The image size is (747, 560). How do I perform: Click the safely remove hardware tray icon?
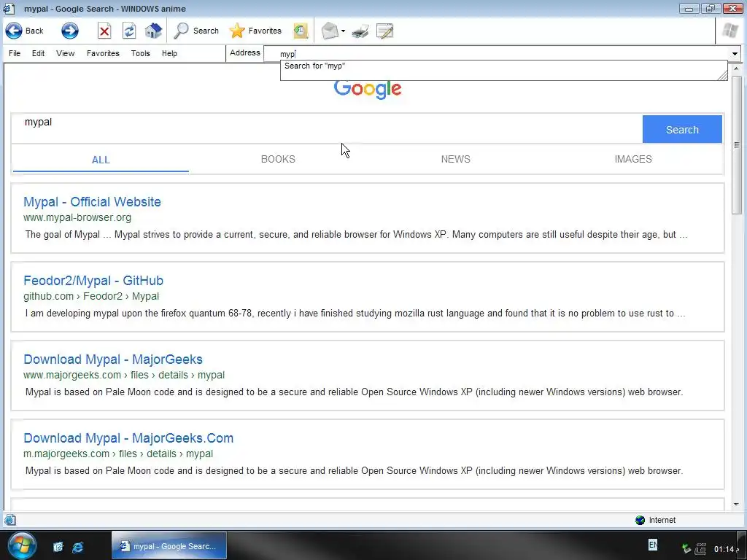(x=686, y=548)
